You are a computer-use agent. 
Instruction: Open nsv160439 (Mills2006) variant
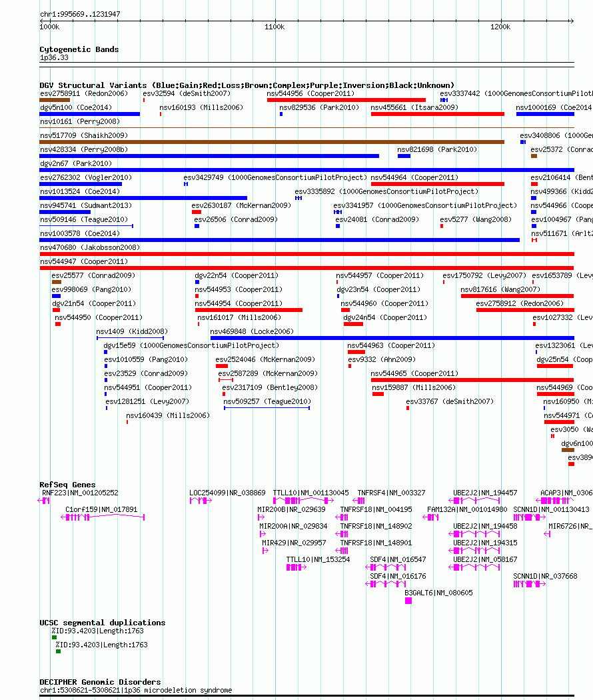[x=168, y=415]
